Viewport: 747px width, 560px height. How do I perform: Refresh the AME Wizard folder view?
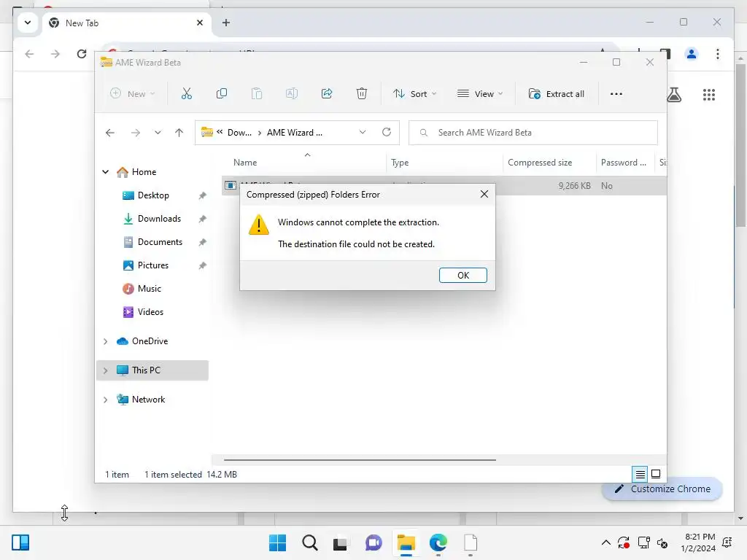pyautogui.click(x=387, y=133)
